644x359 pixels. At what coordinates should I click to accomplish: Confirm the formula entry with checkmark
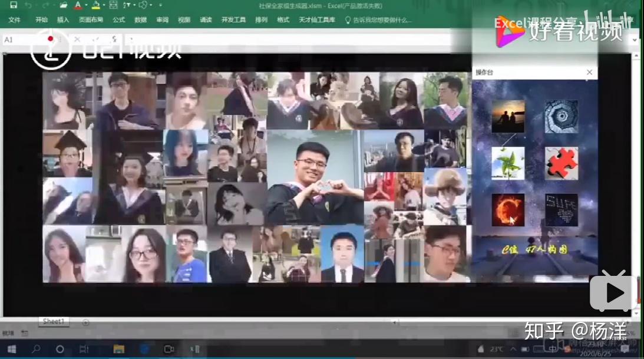pos(95,39)
